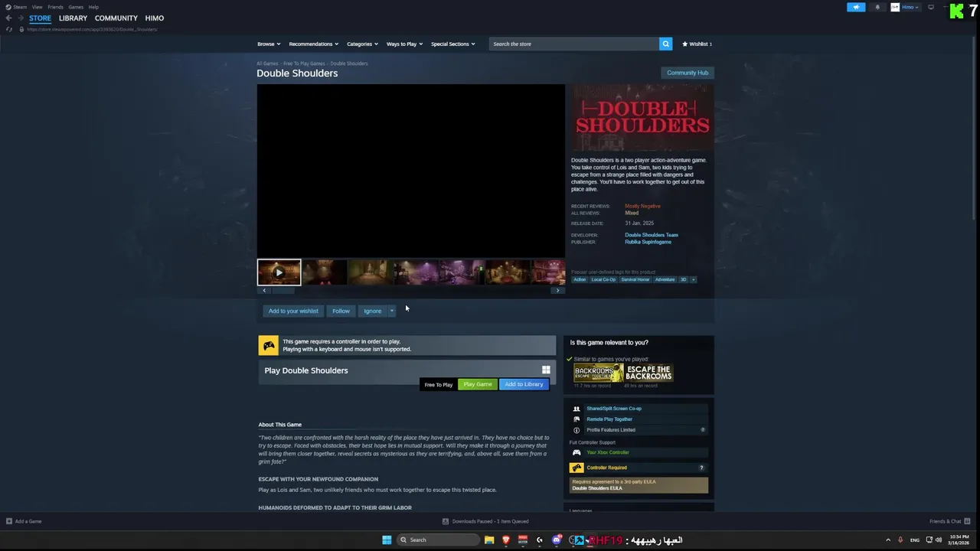The height and width of the screenshot is (551, 980).
Task: Open the notifications bell icon
Action: (877, 7)
